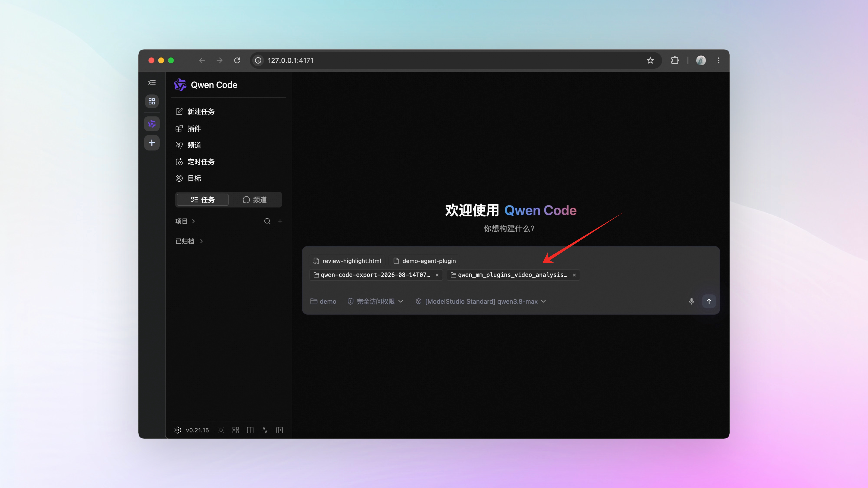Open the grid view icon in bottom bar
The height and width of the screenshot is (488, 868).
click(x=236, y=430)
